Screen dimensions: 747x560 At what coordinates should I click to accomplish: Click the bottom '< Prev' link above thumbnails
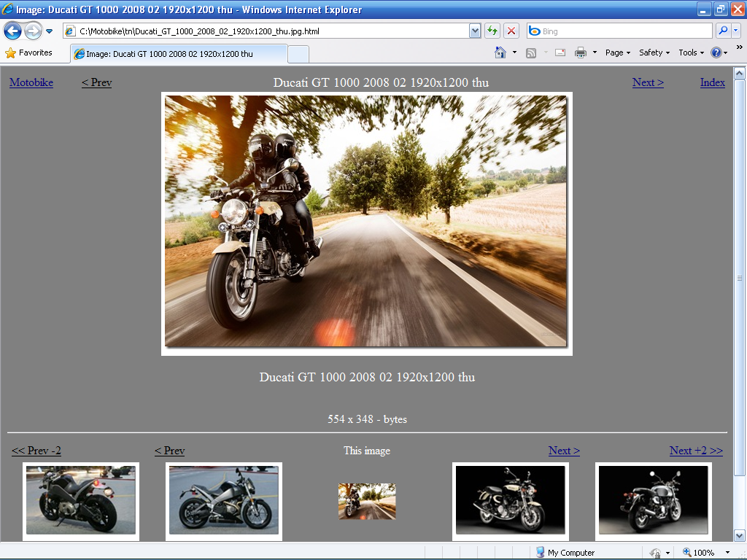[169, 451]
